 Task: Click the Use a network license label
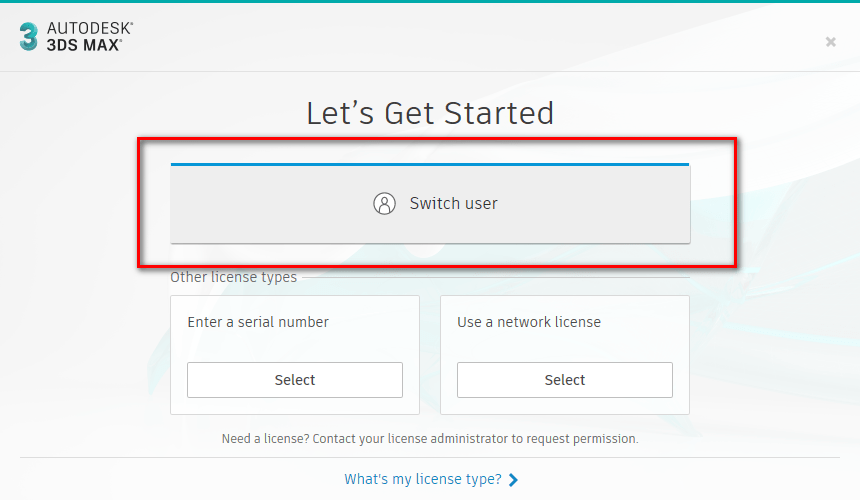tap(529, 322)
